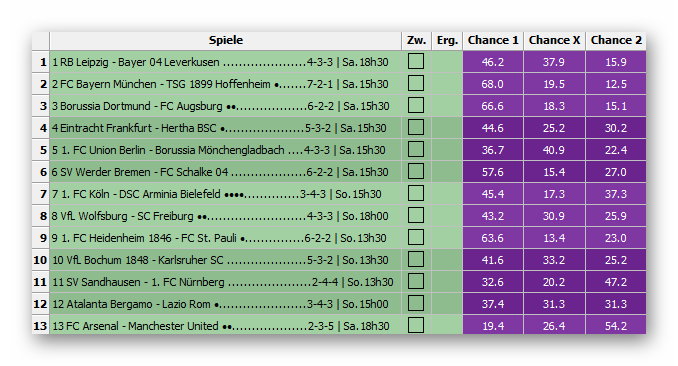Toggle the Zw. checkbox for Eintracht Frankfurt row
This screenshot has width=678, height=366.
click(416, 128)
